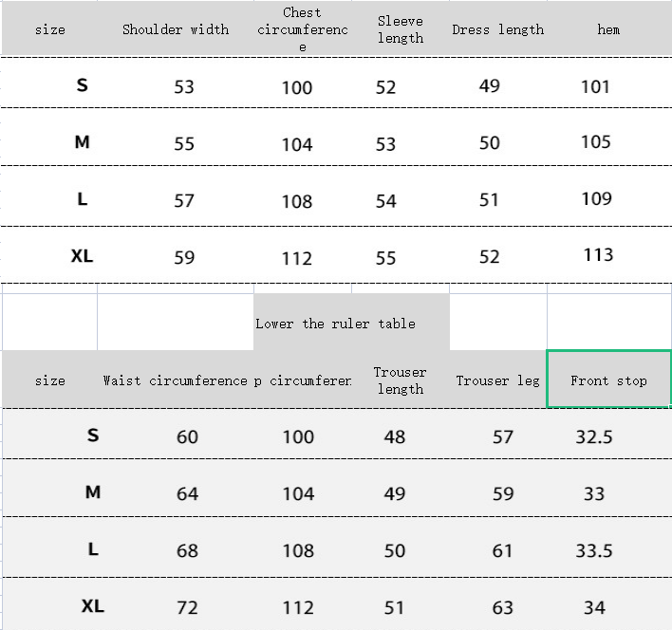Screen dimensions: 672x630
Task: Select the "Waist circumference" header cell
Action: coord(176,380)
